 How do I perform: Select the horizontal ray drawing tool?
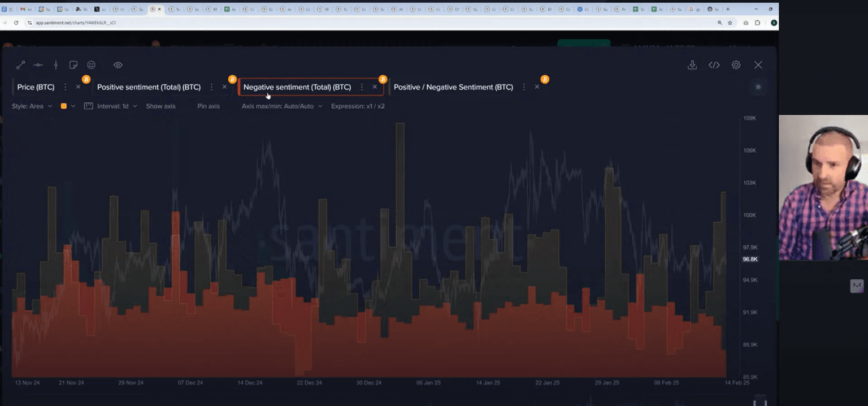[x=38, y=65]
